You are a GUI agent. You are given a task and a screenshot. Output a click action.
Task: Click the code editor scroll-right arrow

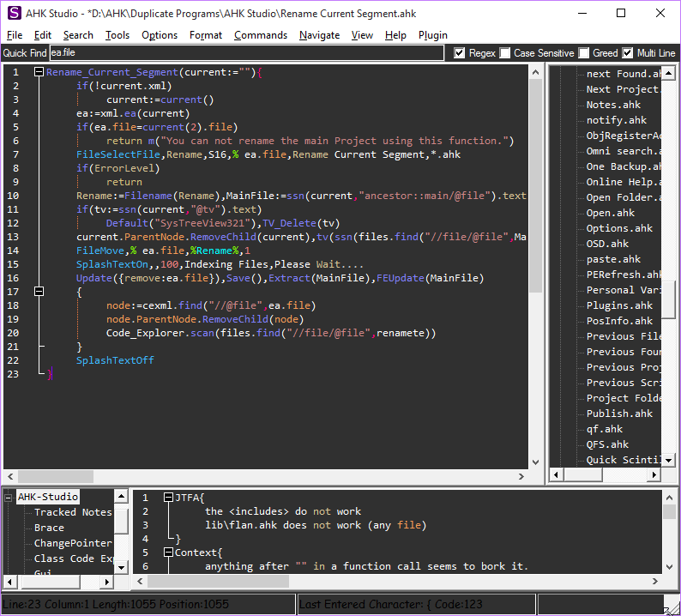(x=522, y=475)
